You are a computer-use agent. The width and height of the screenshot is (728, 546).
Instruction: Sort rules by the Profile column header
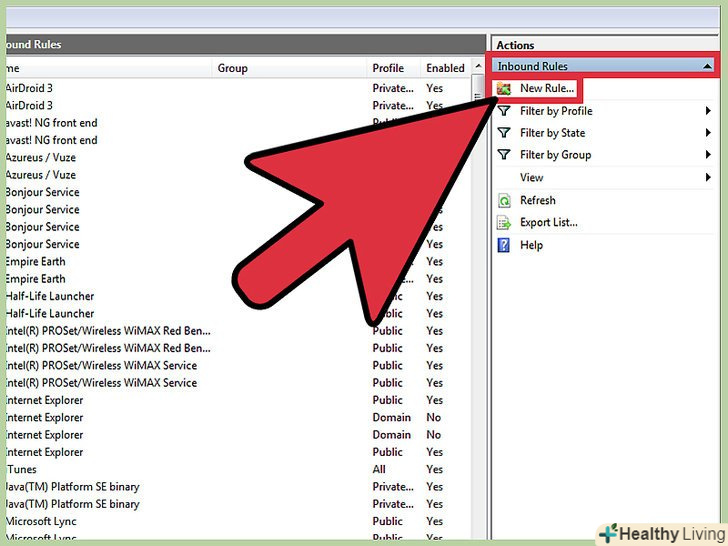pyautogui.click(x=393, y=68)
